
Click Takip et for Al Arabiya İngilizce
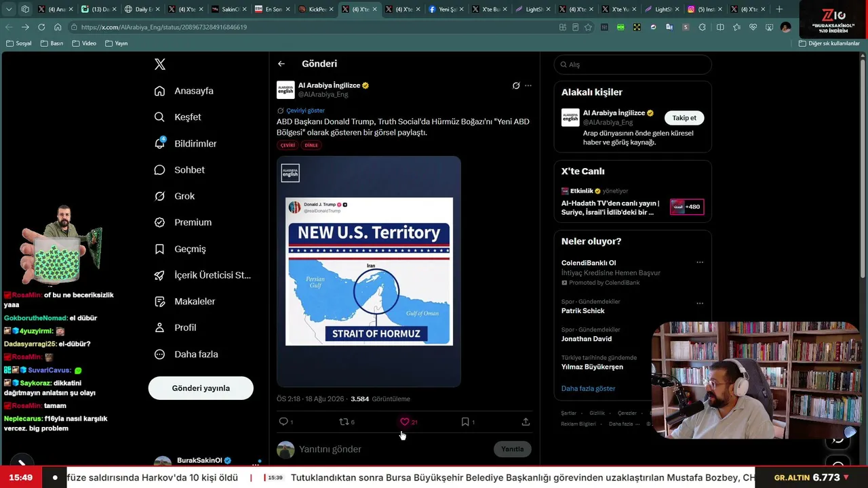(x=684, y=118)
